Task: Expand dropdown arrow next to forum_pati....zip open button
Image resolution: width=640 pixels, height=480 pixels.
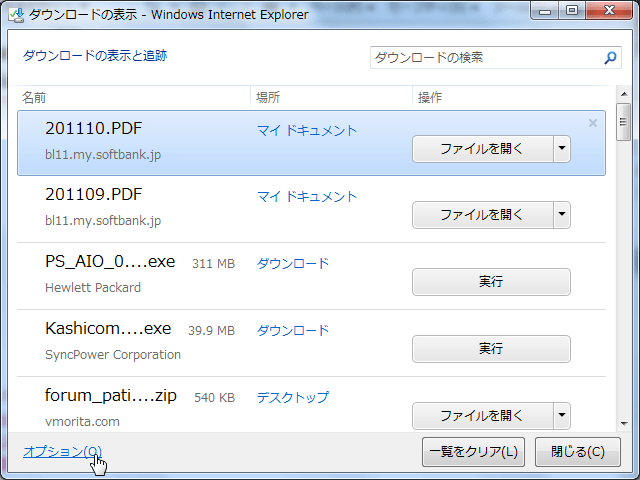Action: pos(562,416)
